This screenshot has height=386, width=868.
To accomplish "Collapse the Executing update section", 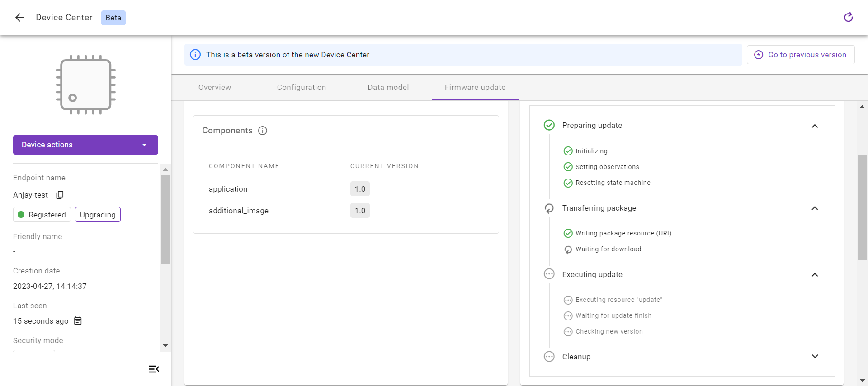I will coord(815,275).
